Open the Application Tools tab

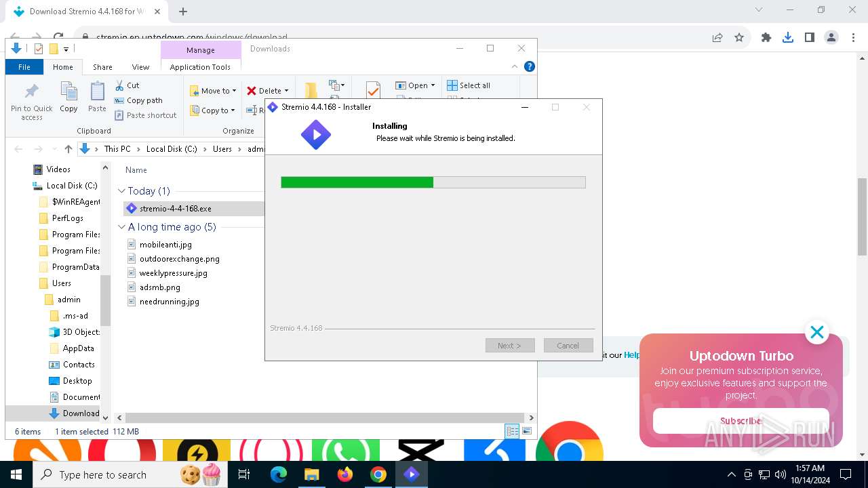pyautogui.click(x=200, y=67)
